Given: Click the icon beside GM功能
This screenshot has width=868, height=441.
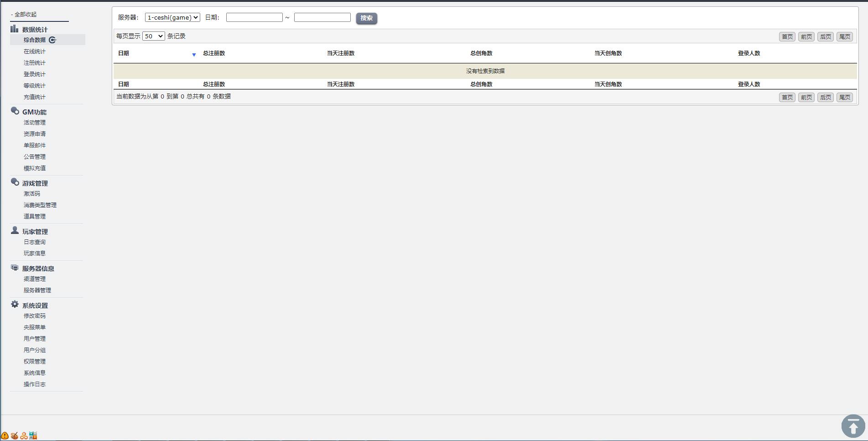Looking at the screenshot, I should 15,111.
